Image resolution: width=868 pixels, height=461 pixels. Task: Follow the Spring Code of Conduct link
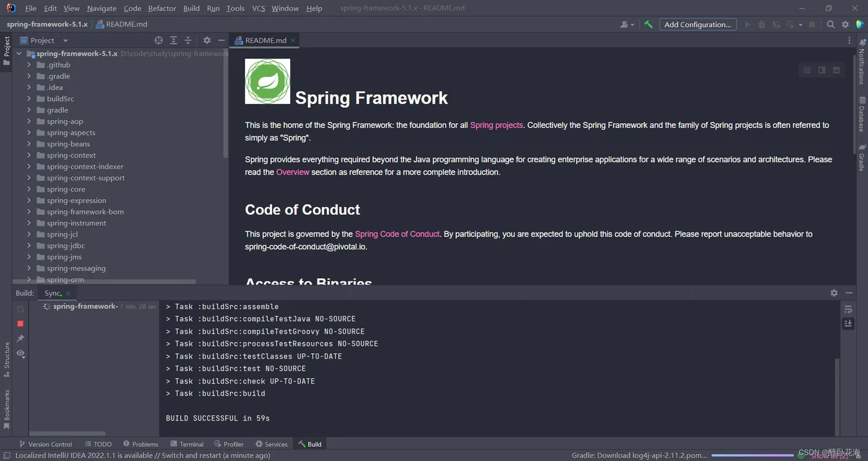click(397, 234)
